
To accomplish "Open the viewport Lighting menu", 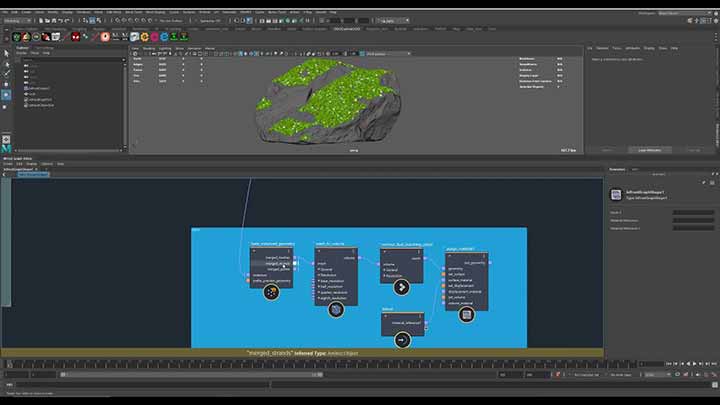I will coord(165,48).
